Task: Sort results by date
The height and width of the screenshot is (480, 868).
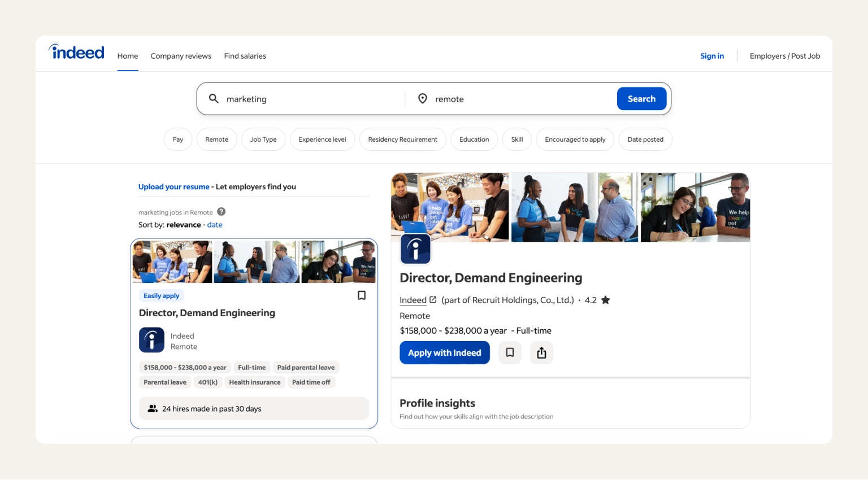Action: [215, 225]
